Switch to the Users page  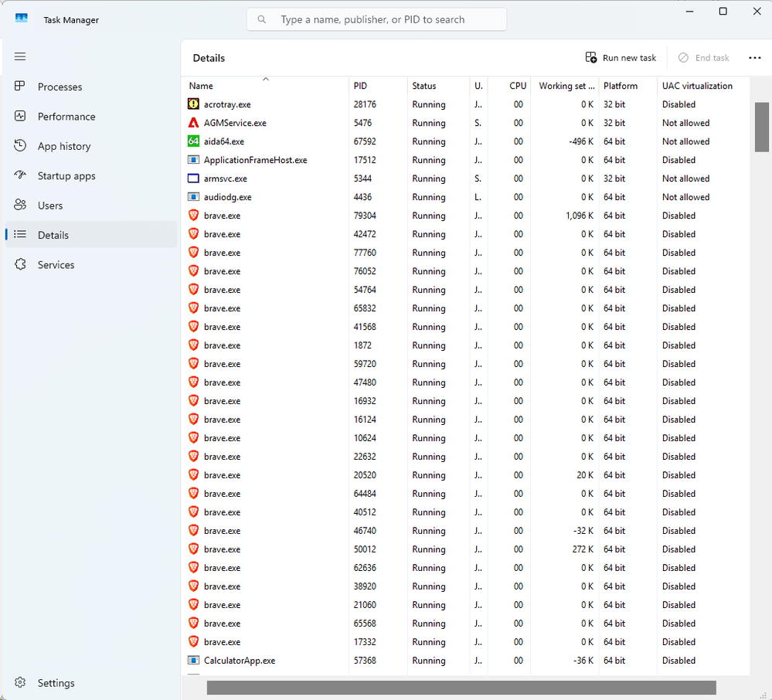click(91, 206)
